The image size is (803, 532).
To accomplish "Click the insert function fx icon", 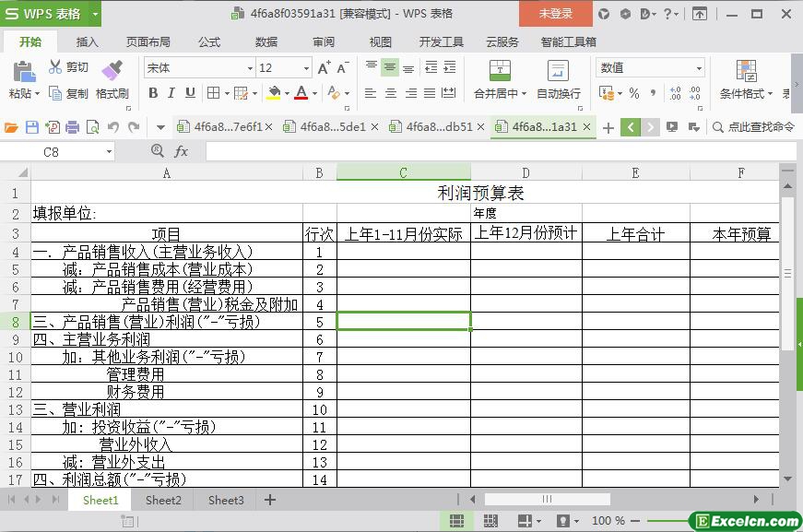I will pos(181,151).
